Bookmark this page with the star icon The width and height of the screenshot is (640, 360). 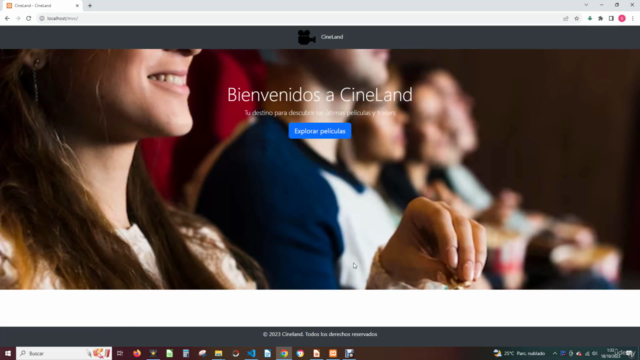tap(576, 18)
